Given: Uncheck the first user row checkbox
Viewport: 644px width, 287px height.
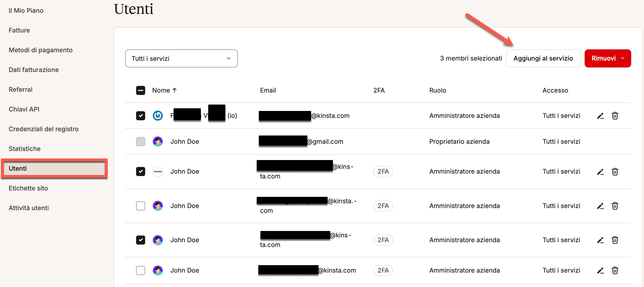Looking at the screenshot, I should click(141, 116).
